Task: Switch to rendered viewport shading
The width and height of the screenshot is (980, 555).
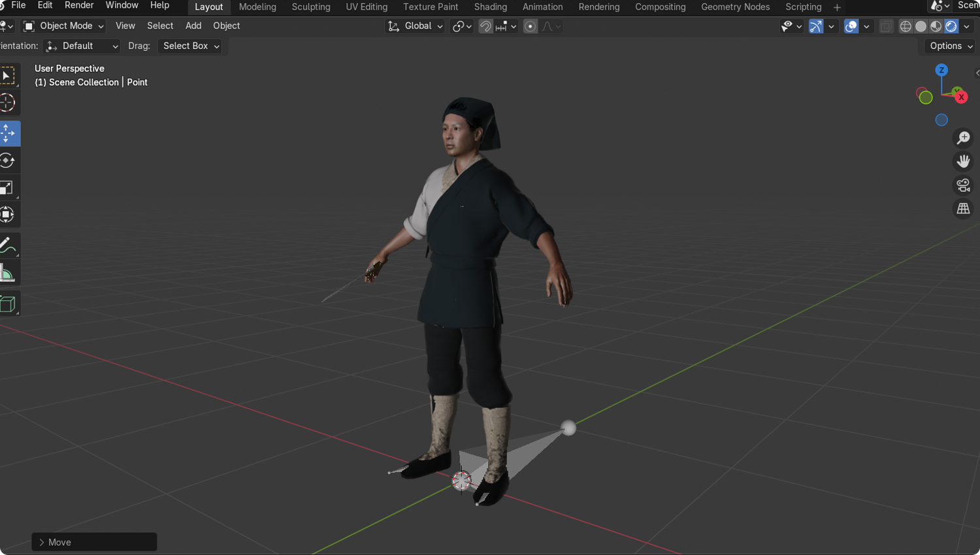Action: click(951, 26)
